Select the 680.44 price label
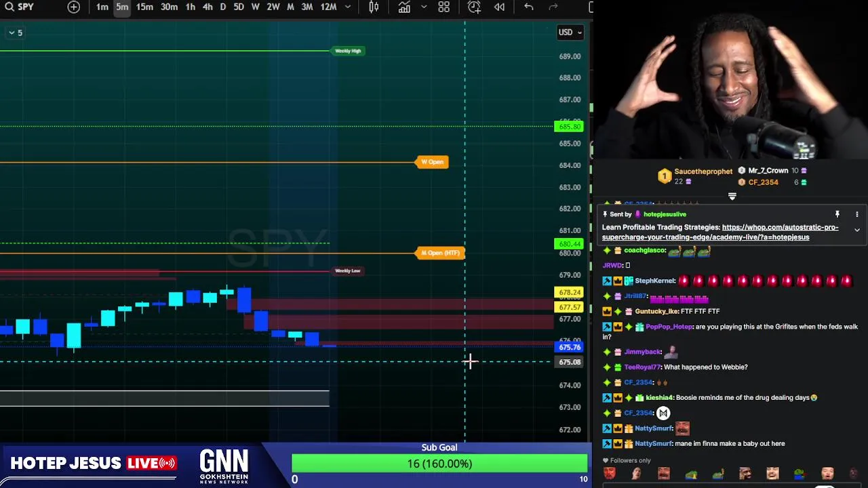 (569, 244)
